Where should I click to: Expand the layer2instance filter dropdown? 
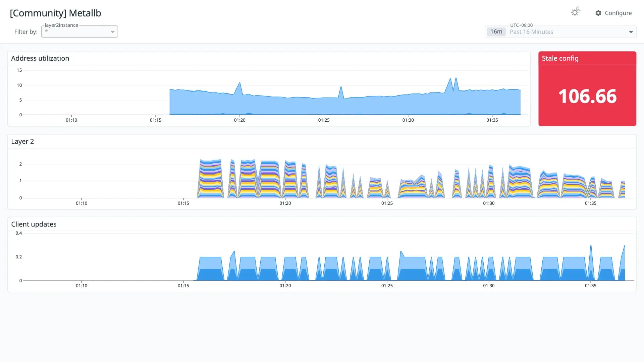click(79, 32)
